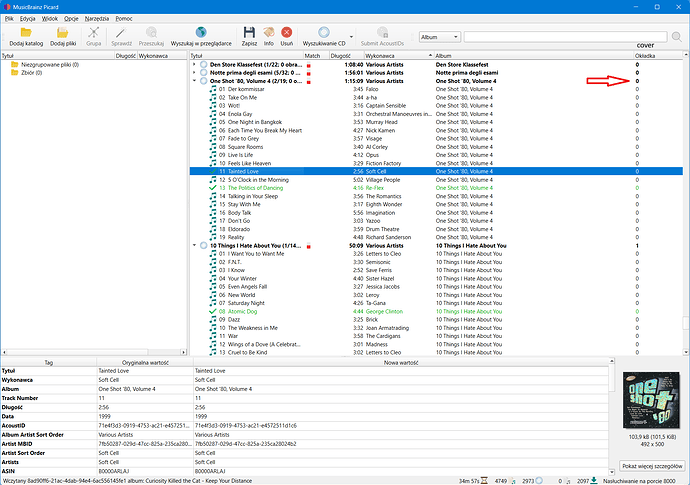Image resolution: width=690 pixels, height=485 pixels.
Task: Select the track Enola Gay
Action: [436, 114]
